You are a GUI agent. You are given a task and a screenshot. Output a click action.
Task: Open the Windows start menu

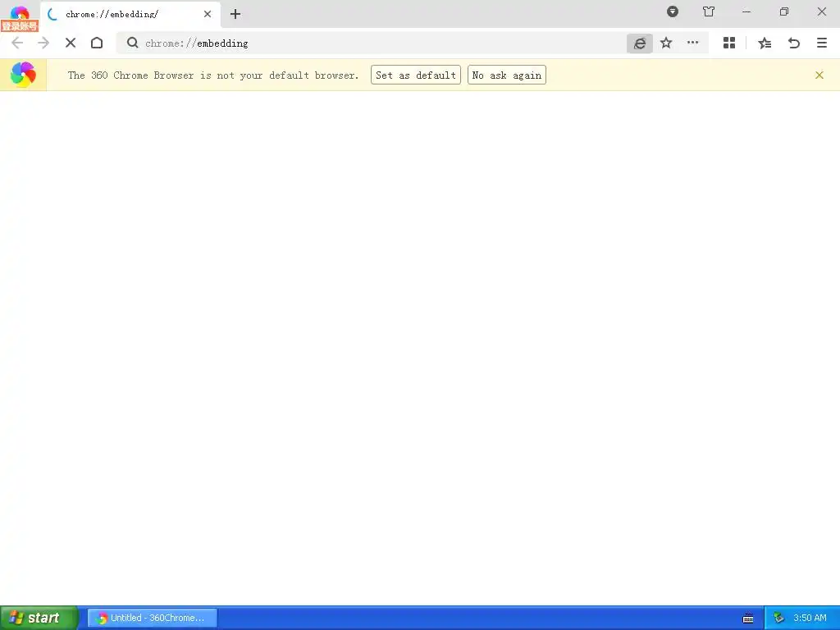39,618
